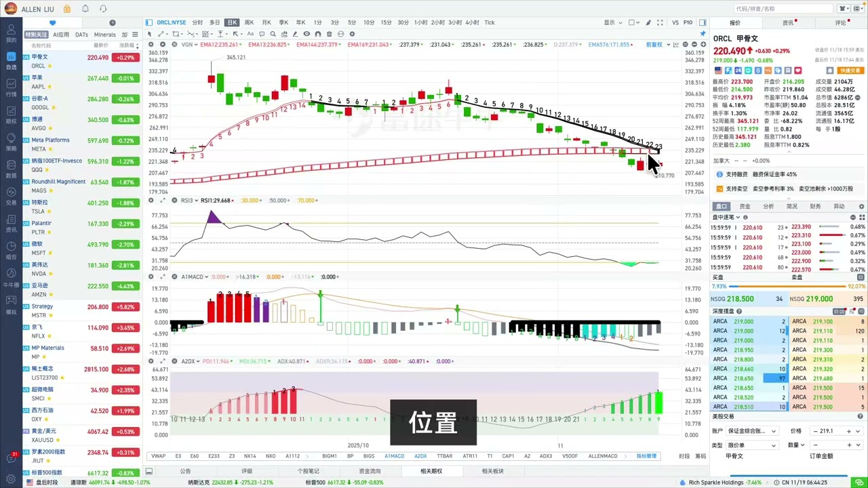Click the 快捷交易 quick trade button

850,70
